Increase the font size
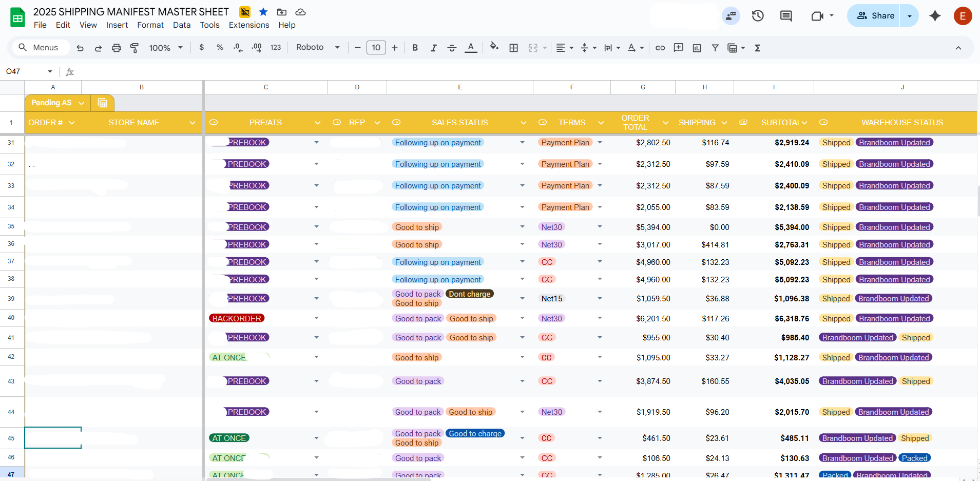 (x=394, y=48)
